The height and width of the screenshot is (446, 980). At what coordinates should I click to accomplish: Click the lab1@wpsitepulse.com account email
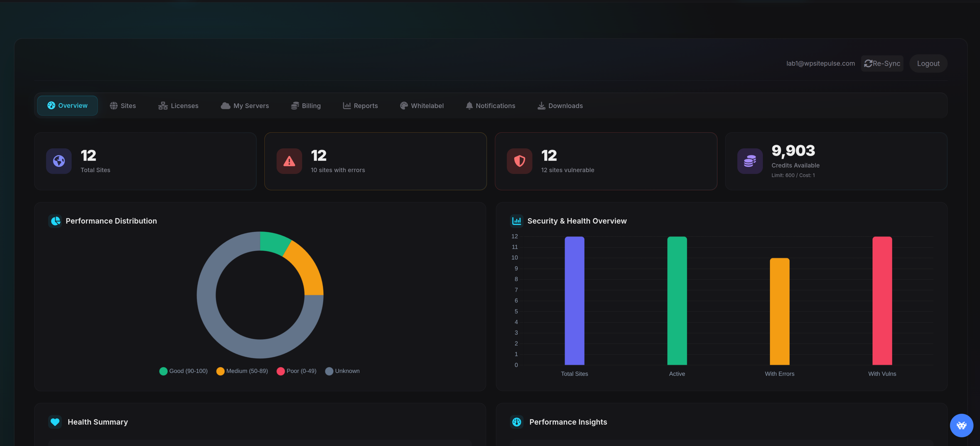click(820, 64)
